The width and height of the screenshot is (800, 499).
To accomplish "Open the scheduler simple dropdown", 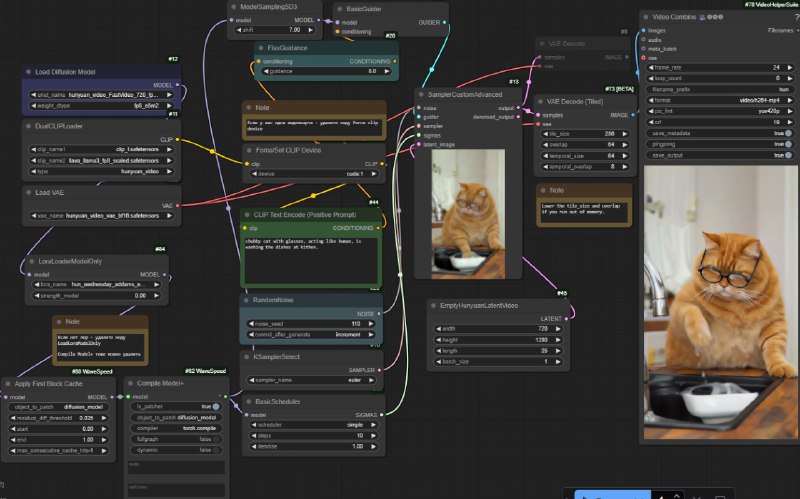I will (313, 425).
